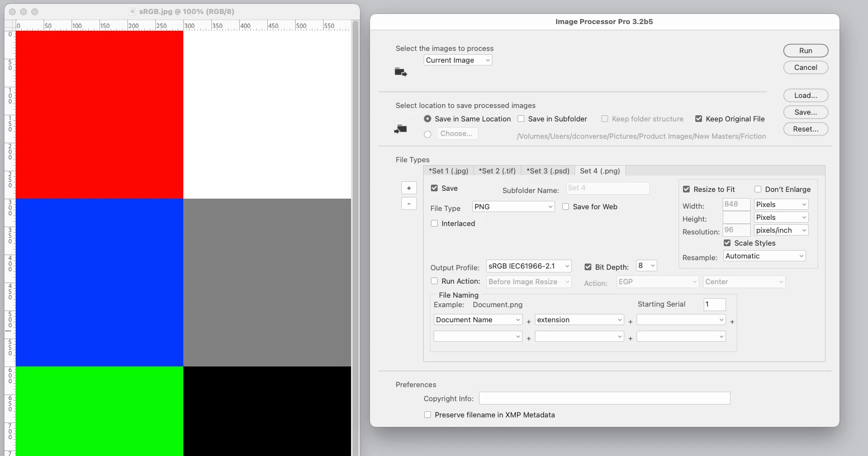Click the Cancel button
The height and width of the screenshot is (456, 868).
pyautogui.click(x=805, y=67)
